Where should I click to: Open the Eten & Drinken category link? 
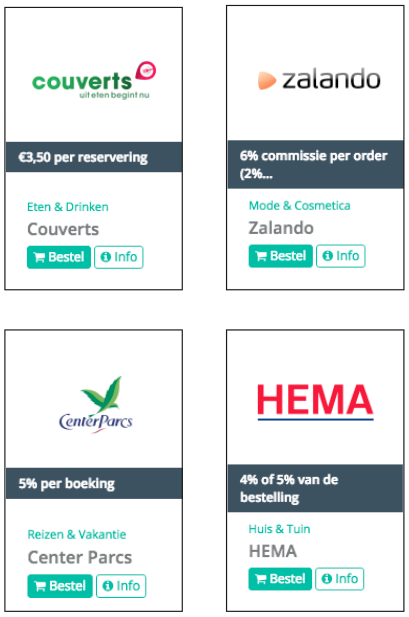(x=68, y=207)
